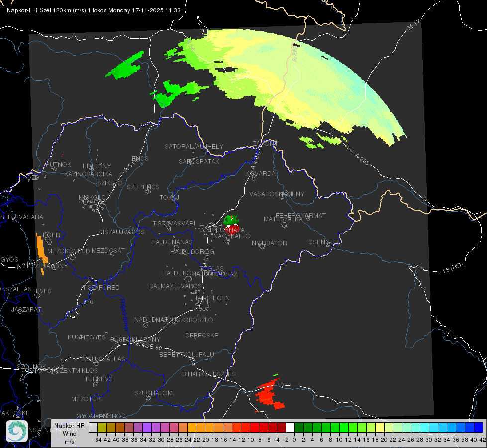The image size is (487, 448).
Task: Click the SZIKSZÓ town label
Action: 110,183
